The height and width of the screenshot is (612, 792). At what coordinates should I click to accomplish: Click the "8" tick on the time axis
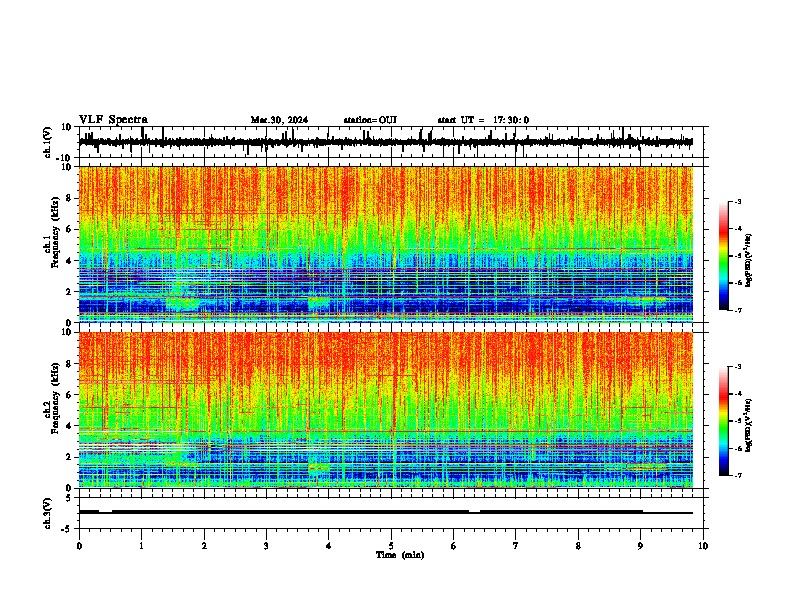pos(578,546)
